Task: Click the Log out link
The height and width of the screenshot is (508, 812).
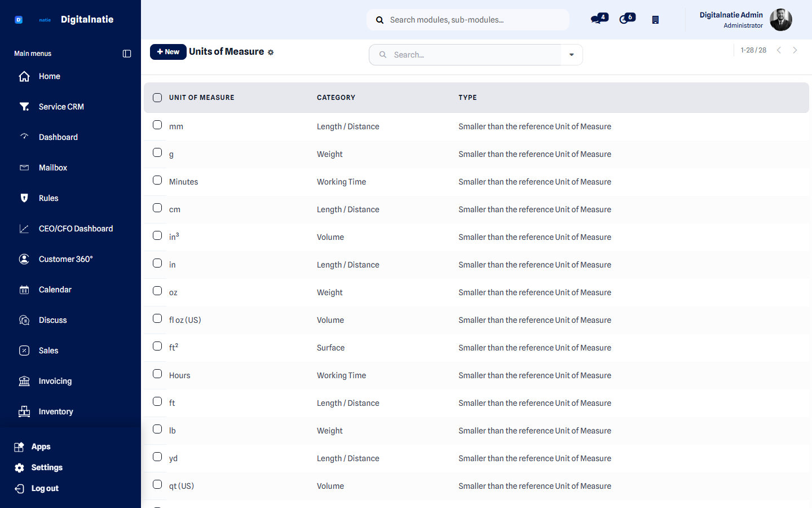Action: [x=45, y=488]
